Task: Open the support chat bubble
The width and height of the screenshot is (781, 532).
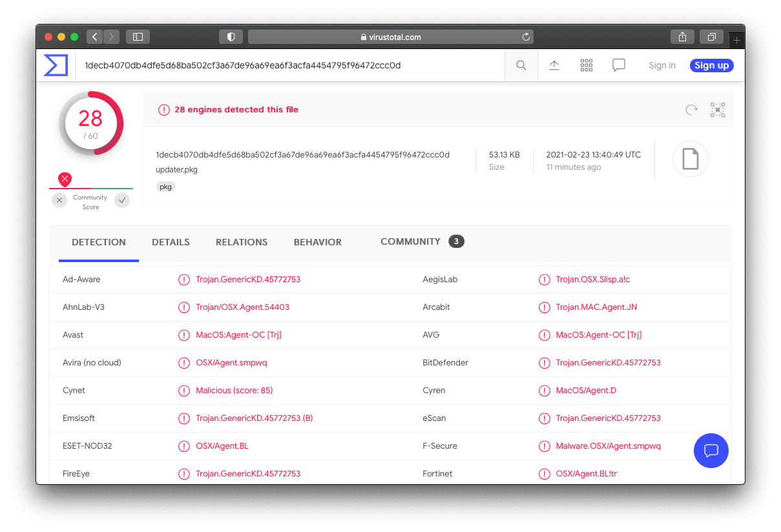Action: [x=711, y=451]
